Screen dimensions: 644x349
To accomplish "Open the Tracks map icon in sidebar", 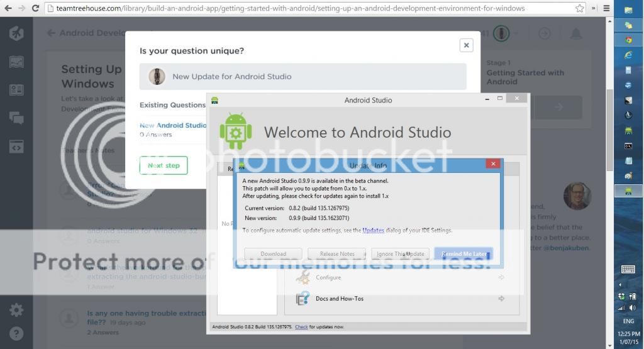I will click(x=16, y=62).
